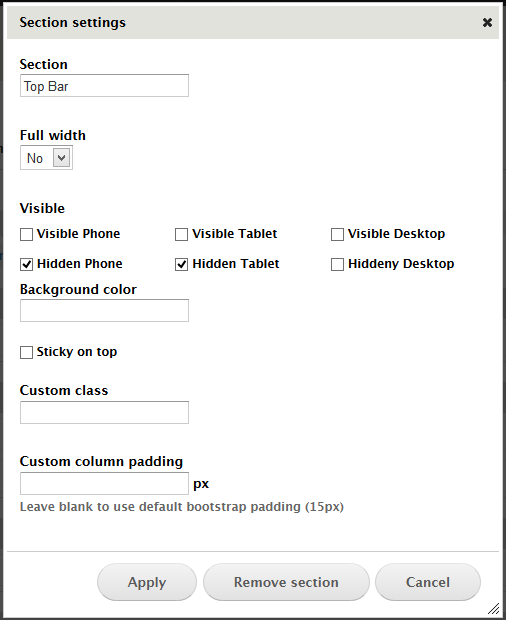The image size is (506, 620).
Task: Enable the Visible Phone checkbox
Action: 26,234
